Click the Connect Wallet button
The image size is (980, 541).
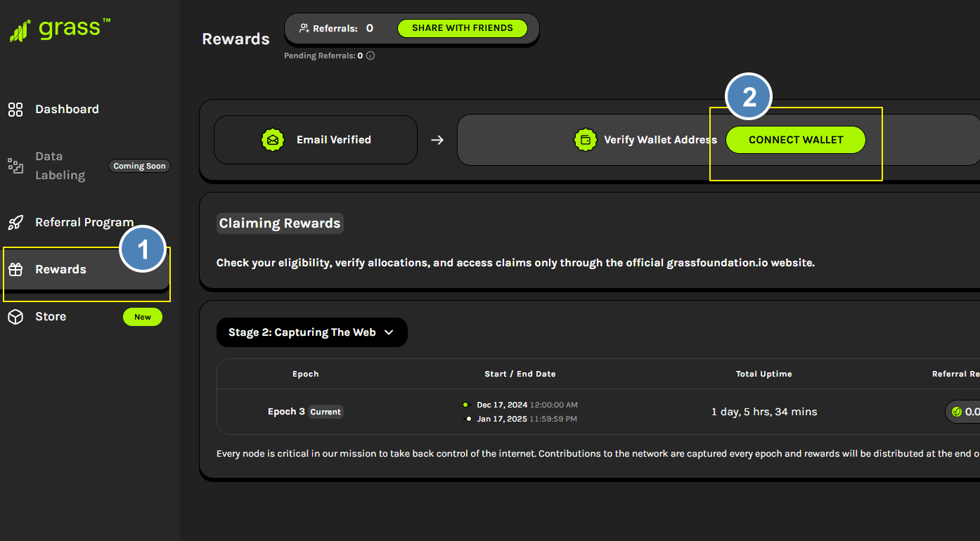[795, 140]
